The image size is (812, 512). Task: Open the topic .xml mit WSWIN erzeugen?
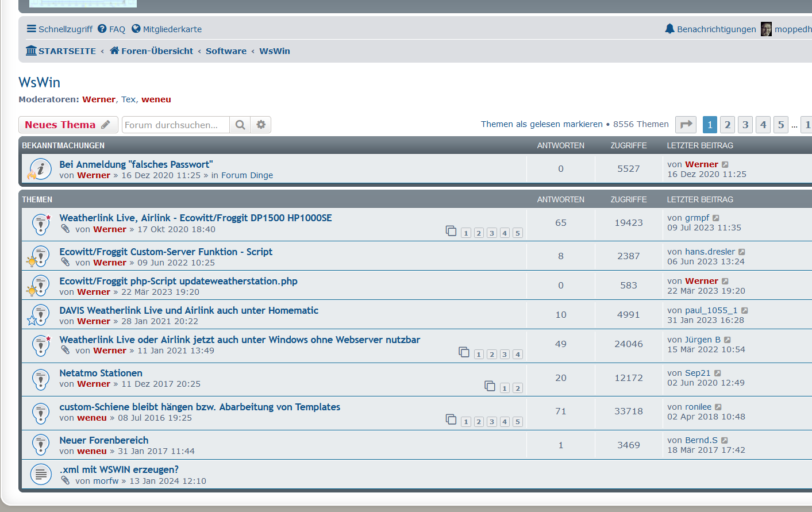tap(119, 469)
